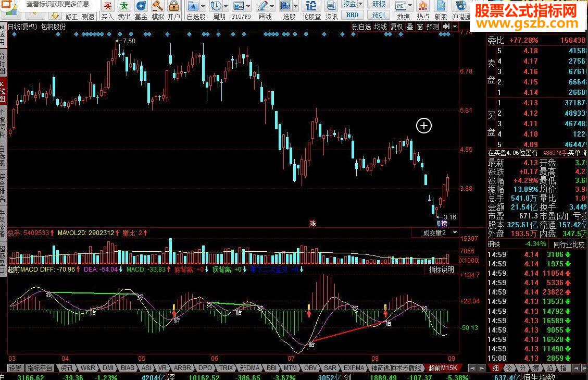Click the PE 数据 icon
Screen dimensions: 588x380
point(401,6)
